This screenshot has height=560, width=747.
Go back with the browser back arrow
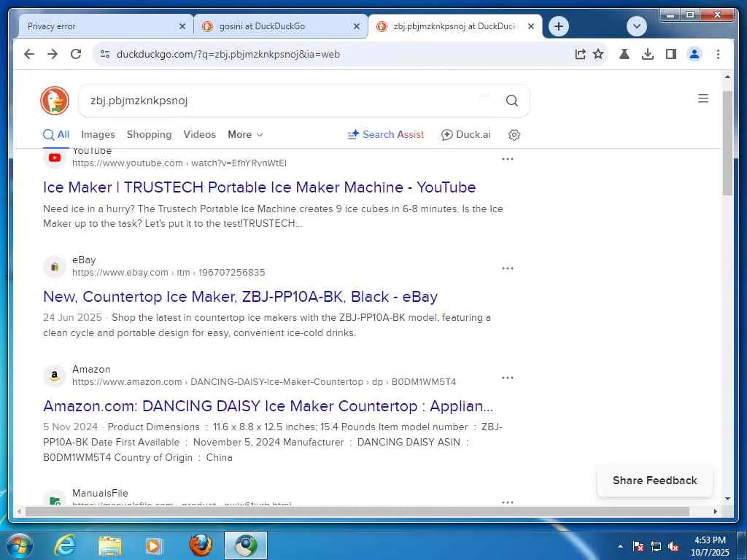pos(29,54)
